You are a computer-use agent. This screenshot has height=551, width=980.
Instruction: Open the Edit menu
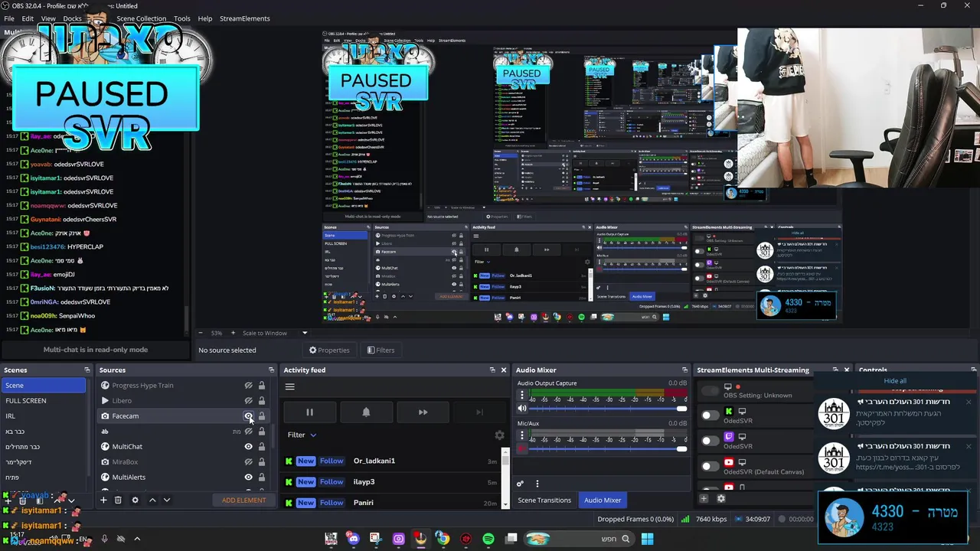[x=28, y=18]
